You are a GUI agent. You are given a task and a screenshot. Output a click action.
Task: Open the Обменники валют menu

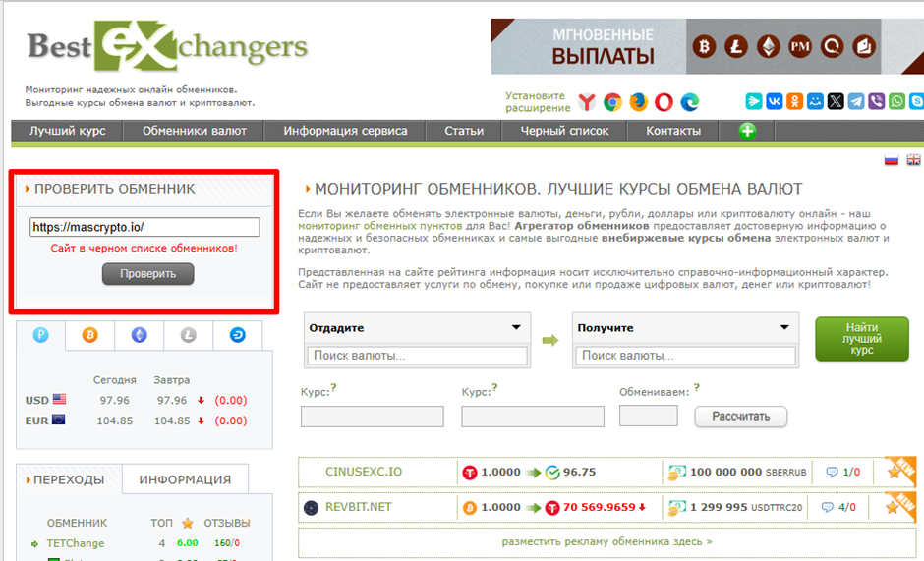pos(194,131)
